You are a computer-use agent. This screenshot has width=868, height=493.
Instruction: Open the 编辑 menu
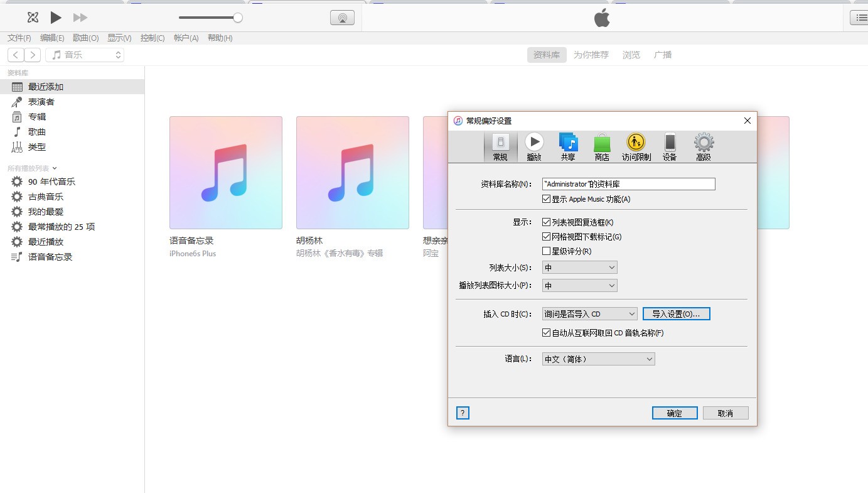coord(52,38)
